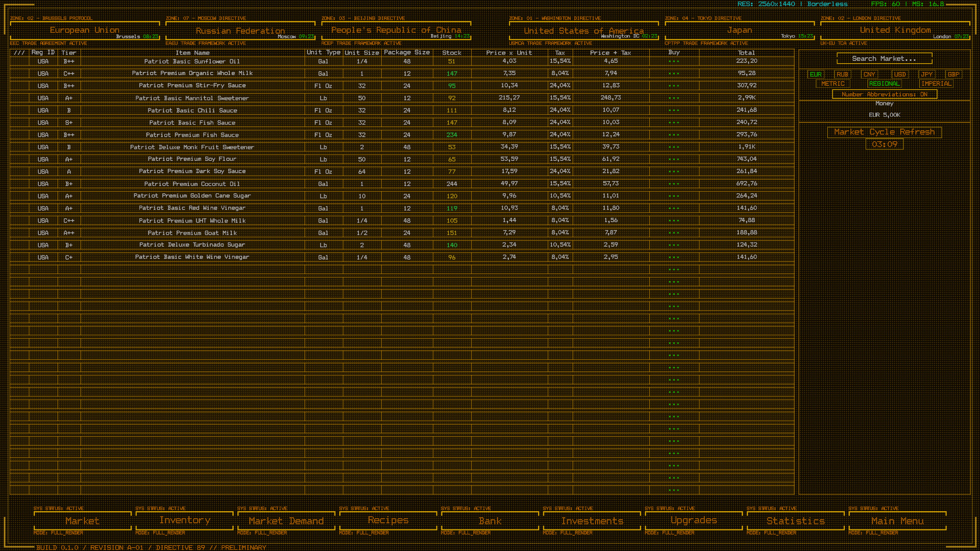
Task: Sort table by Tax column
Action: pos(560,53)
